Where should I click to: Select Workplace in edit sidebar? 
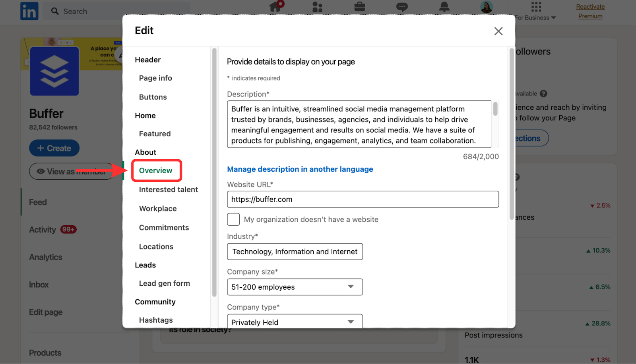[158, 209]
